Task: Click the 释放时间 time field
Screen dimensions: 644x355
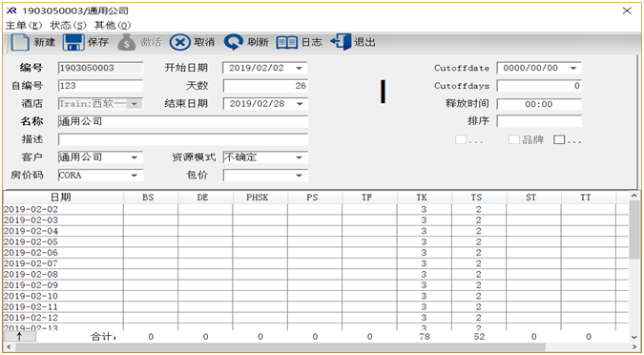Action: (x=539, y=104)
